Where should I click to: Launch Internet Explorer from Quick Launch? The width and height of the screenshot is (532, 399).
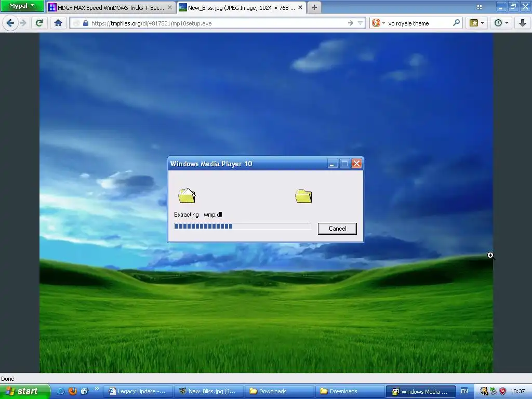coord(60,391)
